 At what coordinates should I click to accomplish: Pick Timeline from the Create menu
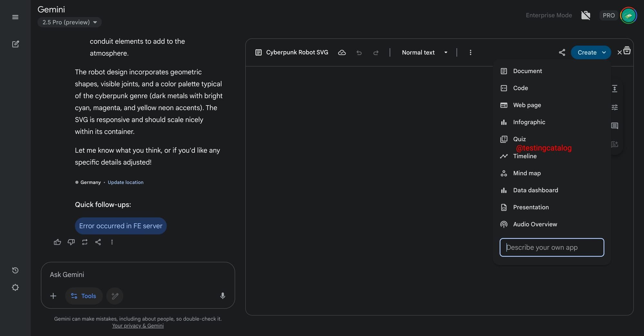coord(552,156)
